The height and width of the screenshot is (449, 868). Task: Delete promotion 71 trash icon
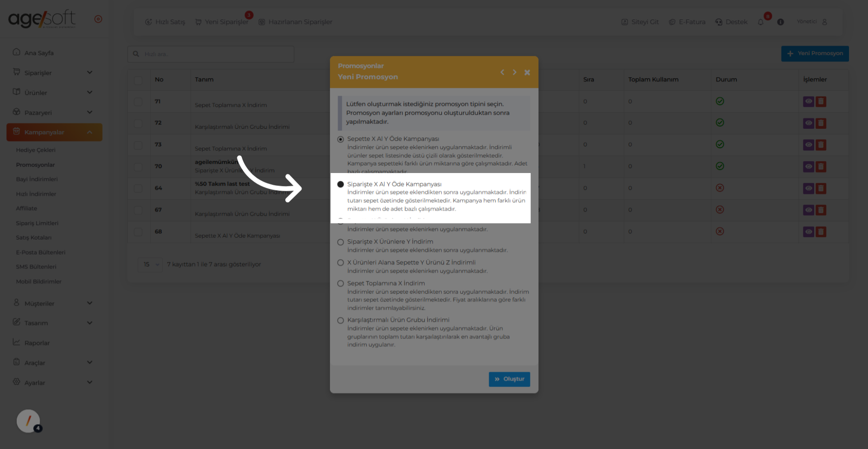pyautogui.click(x=821, y=102)
